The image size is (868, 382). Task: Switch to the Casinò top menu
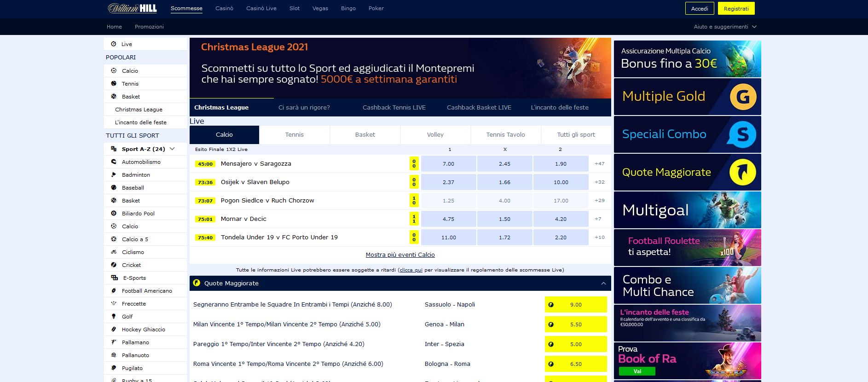click(x=224, y=8)
